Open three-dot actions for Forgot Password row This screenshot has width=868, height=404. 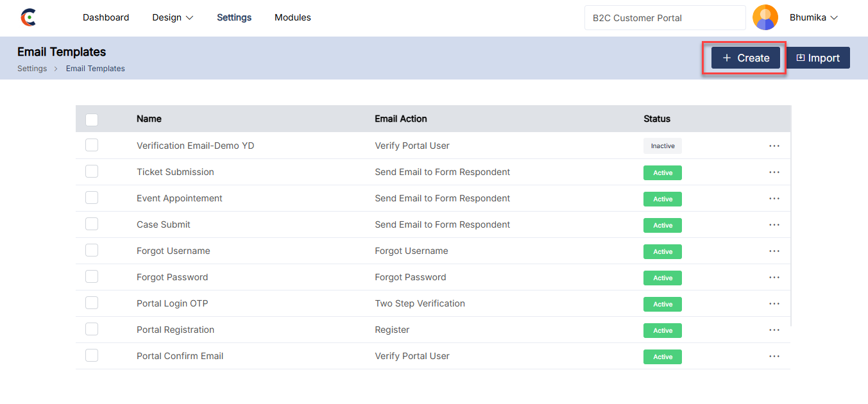tap(774, 278)
